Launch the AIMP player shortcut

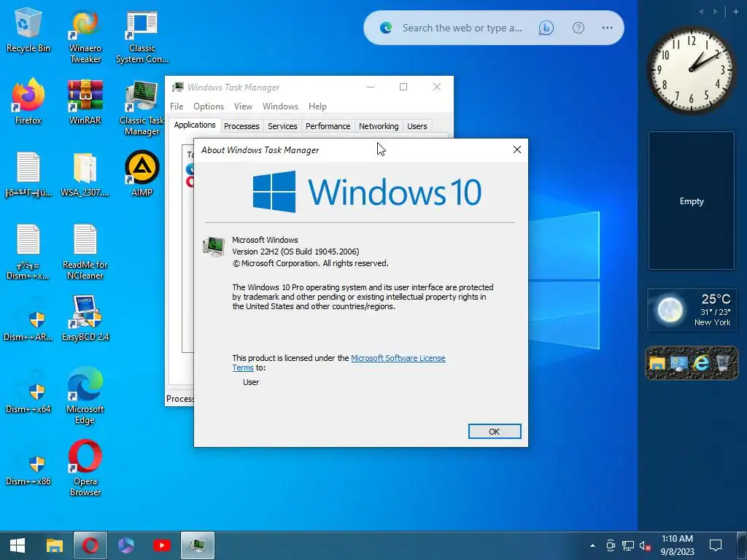coord(142,174)
